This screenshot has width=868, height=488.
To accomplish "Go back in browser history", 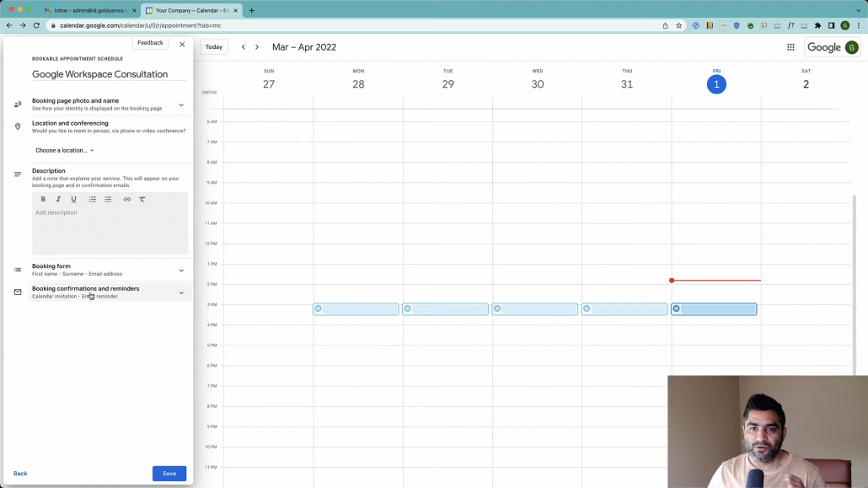I will pyautogui.click(x=9, y=25).
